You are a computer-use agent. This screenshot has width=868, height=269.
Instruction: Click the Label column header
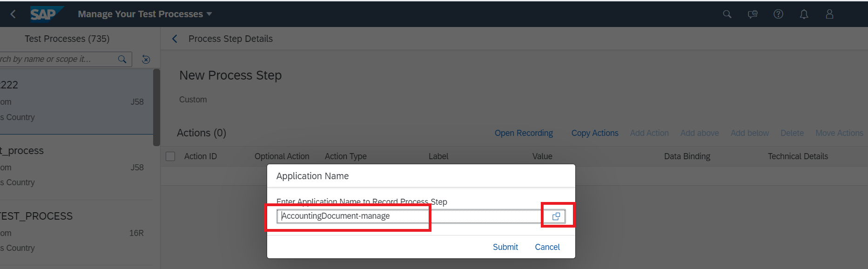click(x=438, y=156)
